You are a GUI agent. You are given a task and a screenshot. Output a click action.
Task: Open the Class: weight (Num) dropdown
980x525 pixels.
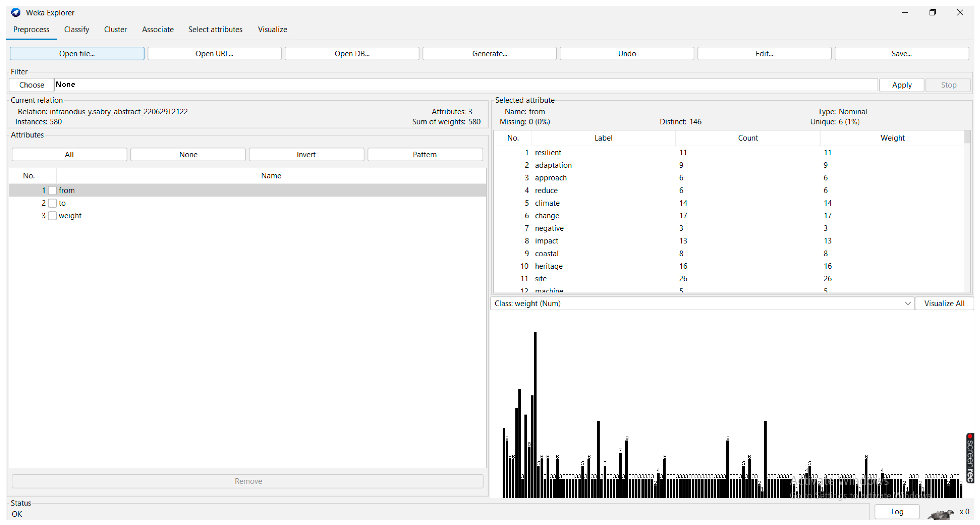click(702, 303)
